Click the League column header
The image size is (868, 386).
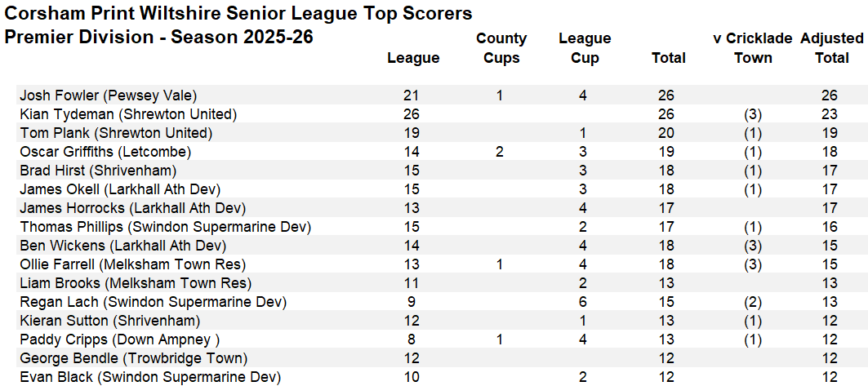[x=413, y=58]
